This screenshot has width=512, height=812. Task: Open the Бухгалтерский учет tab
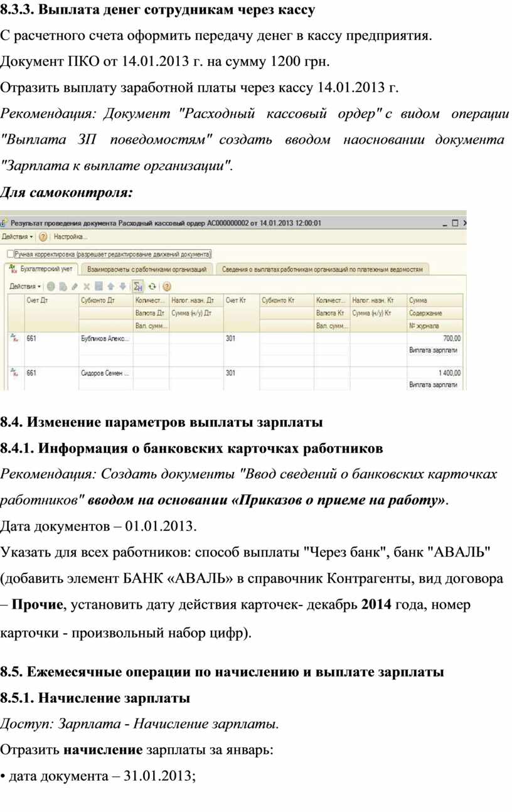tap(41, 269)
